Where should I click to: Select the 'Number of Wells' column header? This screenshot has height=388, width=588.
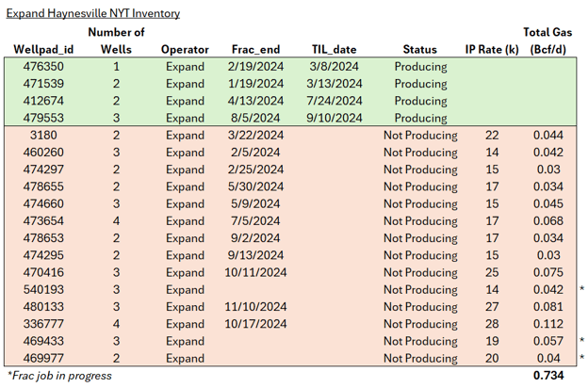coord(116,40)
